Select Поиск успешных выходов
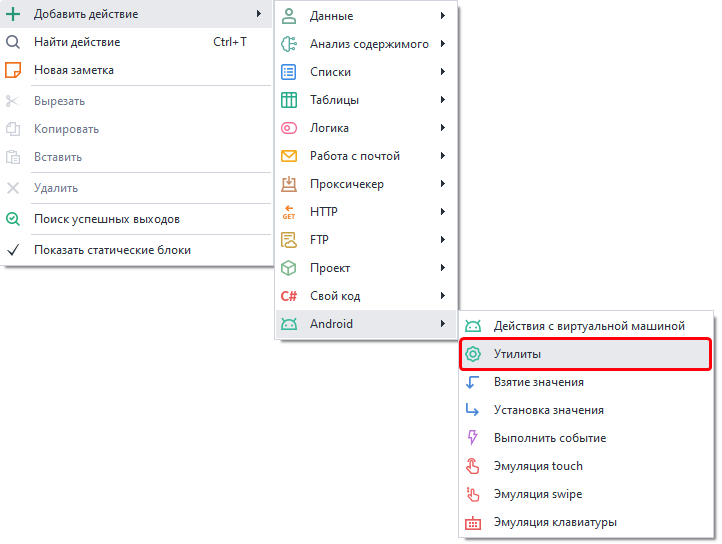This screenshot has height=544, width=722. click(x=107, y=219)
